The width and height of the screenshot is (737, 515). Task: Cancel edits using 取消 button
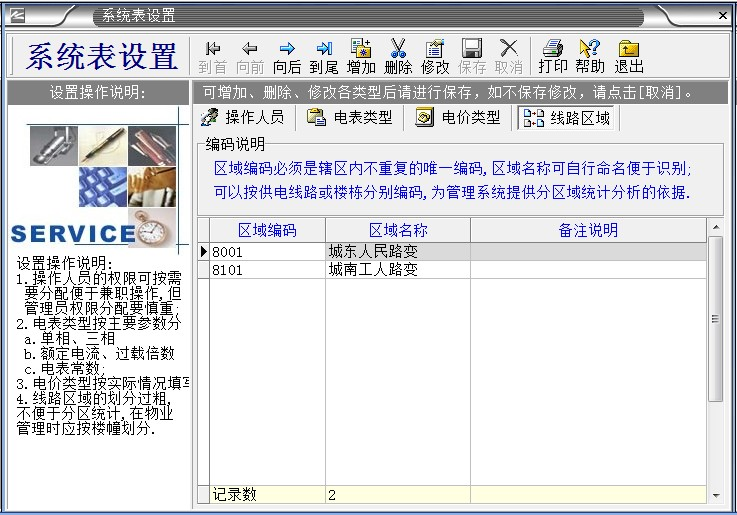508,56
